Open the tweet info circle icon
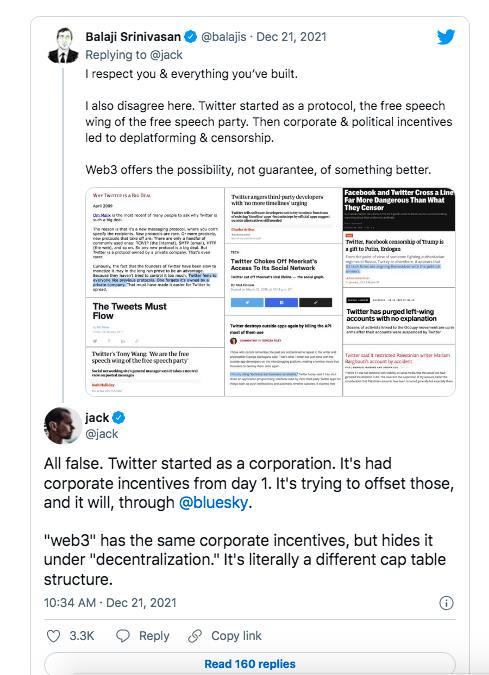Screen dimensions: 489x675 click(446, 603)
